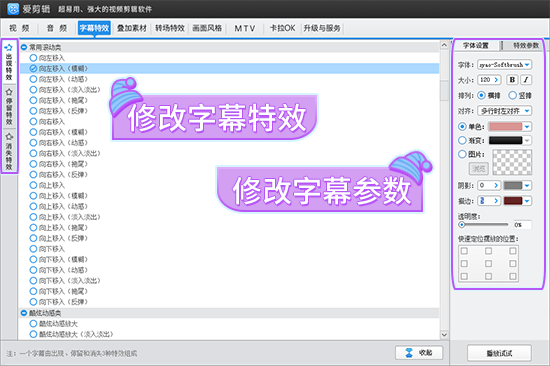Viewport: 550px width, 366px height.
Task: Open the 音频 tab
Action: [57, 28]
